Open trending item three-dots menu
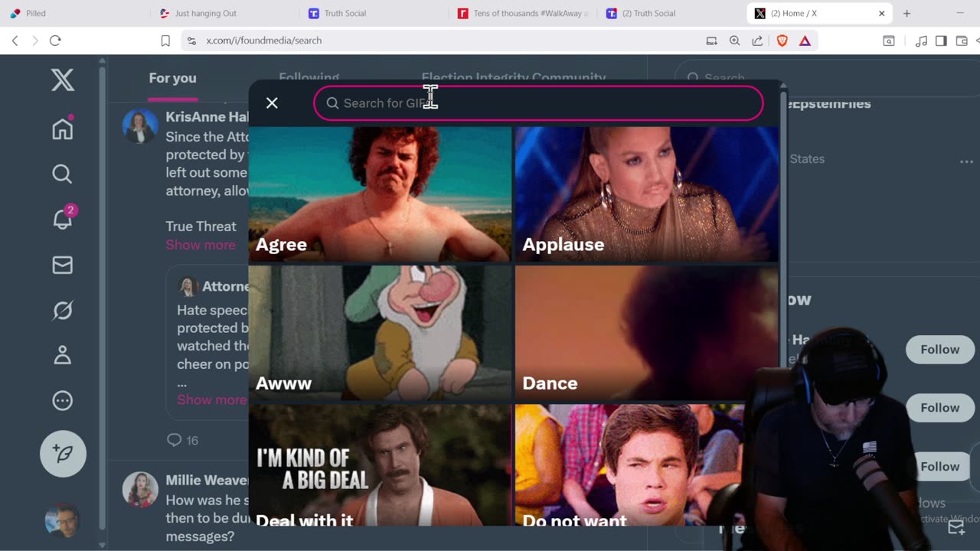The image size is (980, 551). pos(966,161)
